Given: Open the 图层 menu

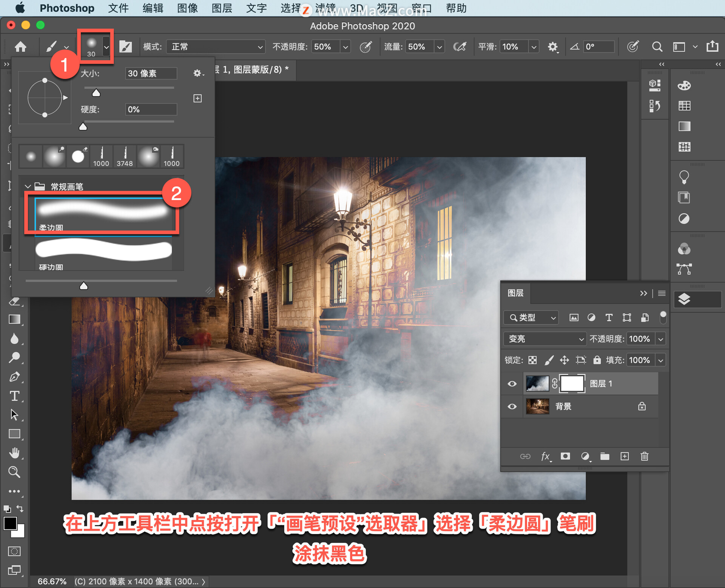Looking at the screenshot, I should point(222,8).
